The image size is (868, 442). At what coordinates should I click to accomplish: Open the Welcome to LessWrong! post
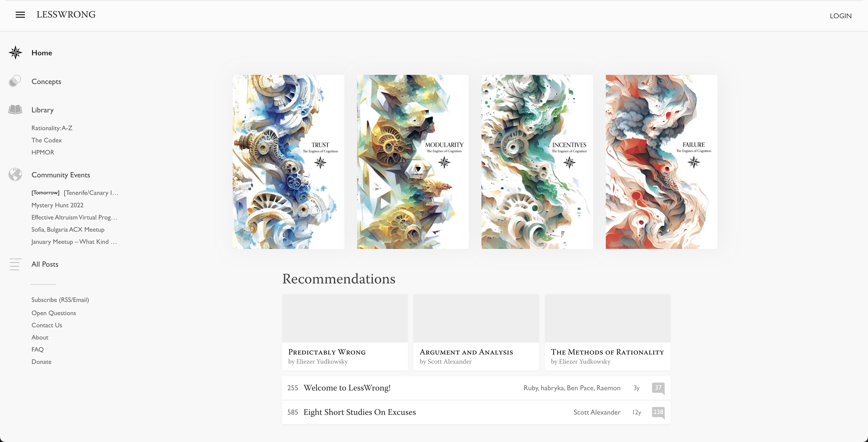(x=347, y=388)
